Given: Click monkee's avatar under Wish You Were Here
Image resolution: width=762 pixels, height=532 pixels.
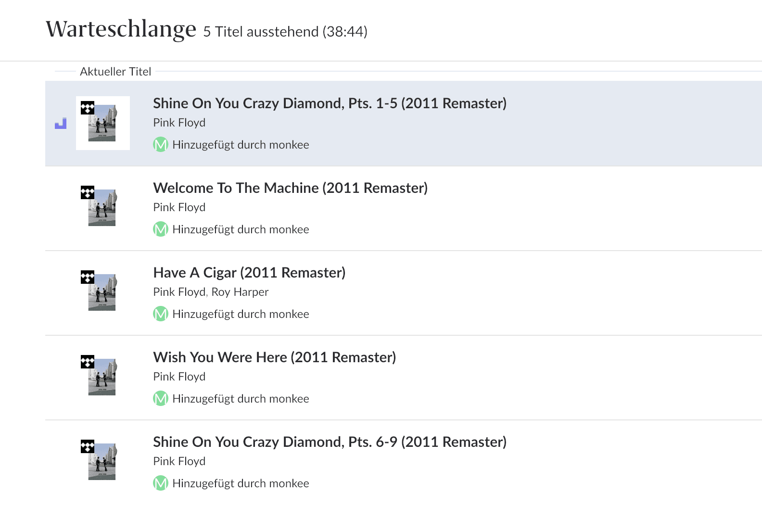Looking at the screenshot, I should pos(160,398).
